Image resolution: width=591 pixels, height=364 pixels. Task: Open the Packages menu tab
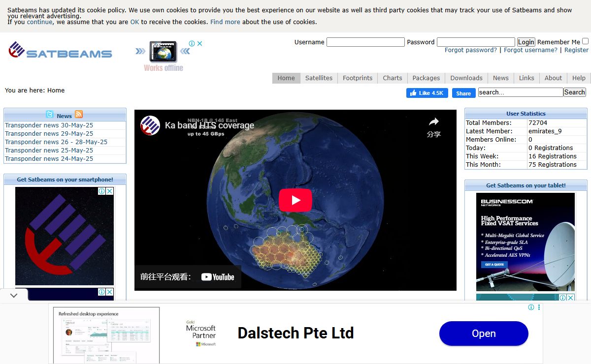pyautogui.click(x=426, y=78)
